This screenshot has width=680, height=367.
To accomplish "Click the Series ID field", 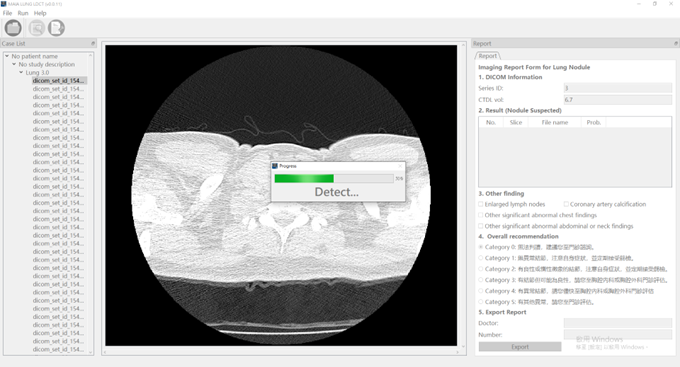I will [x=618, y=88].
